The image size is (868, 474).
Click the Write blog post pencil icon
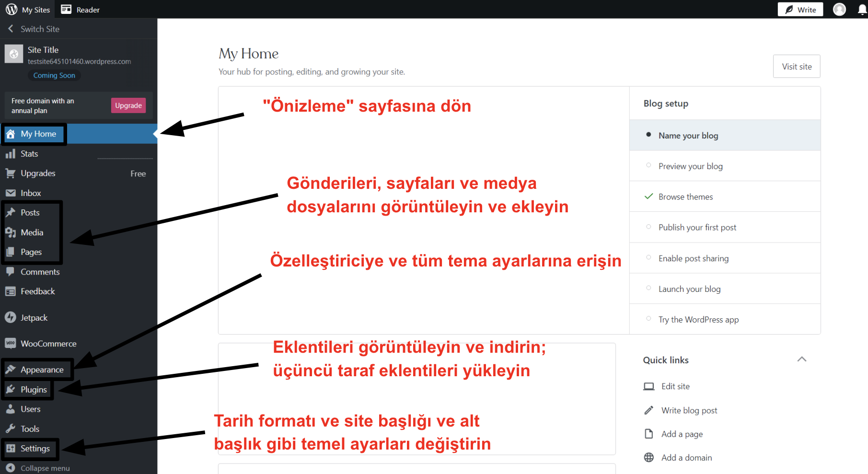click(x=649, y=410)
